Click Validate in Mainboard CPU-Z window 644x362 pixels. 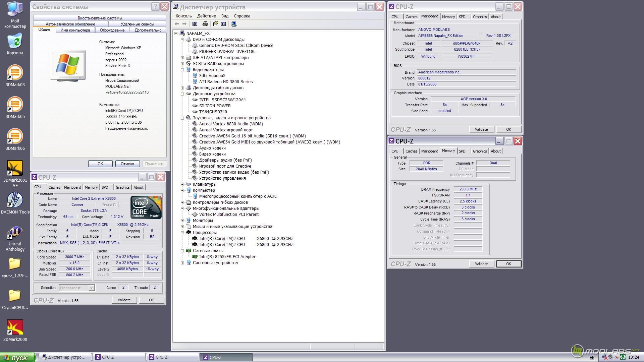pyautogui.click(x=481, y=129)
